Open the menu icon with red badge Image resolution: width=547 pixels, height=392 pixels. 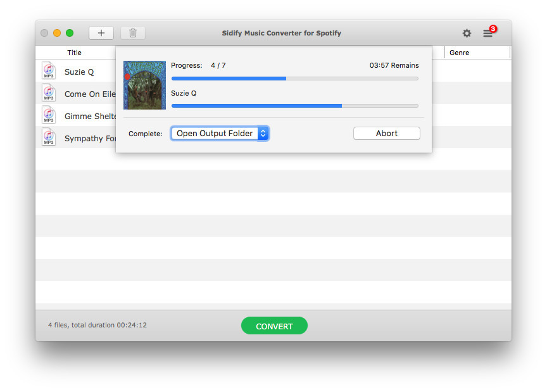(489, 32)
